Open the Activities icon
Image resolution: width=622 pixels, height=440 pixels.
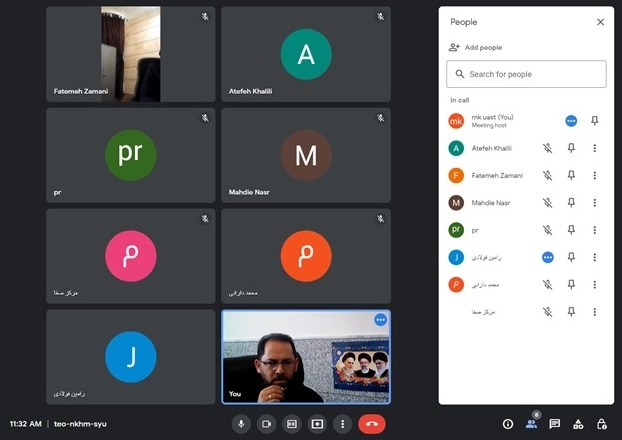[x=578, y=424]
